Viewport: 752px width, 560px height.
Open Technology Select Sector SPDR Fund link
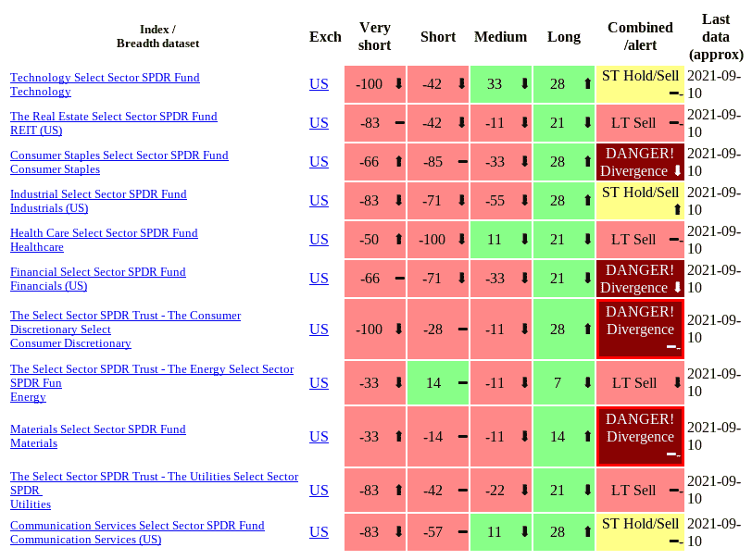click(x=105, y=77)
